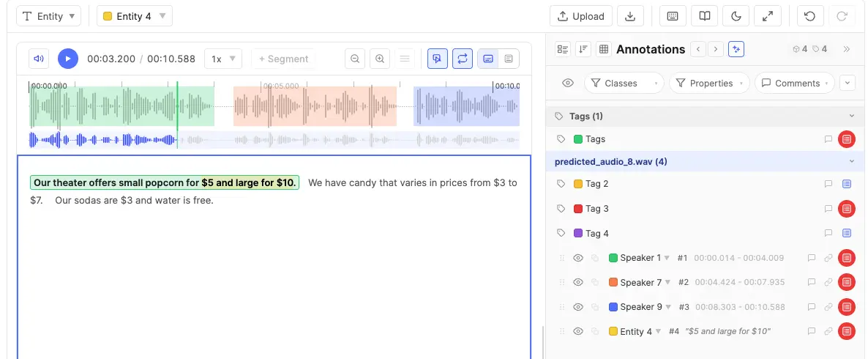Add comment on Tag 2
The height and width of the screenshot is (359, 868).
(828, 184)
